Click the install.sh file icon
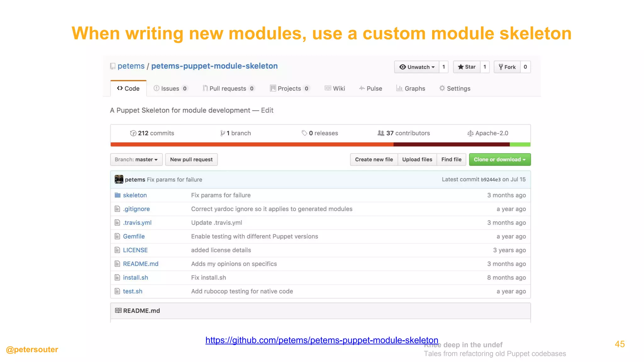Image resolution: width=644 pixels, height=362 pixels. point(117,277)
